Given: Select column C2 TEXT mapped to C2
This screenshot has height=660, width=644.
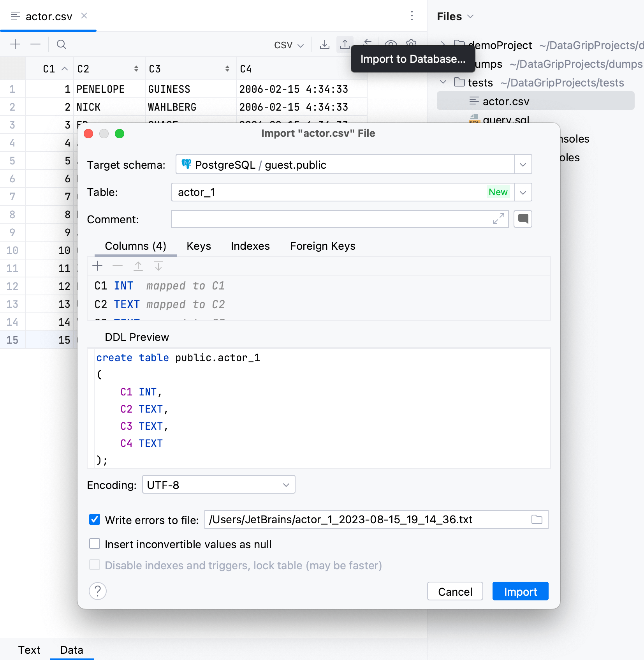Looking at the screenshot, I should click(x=318, y=304).
